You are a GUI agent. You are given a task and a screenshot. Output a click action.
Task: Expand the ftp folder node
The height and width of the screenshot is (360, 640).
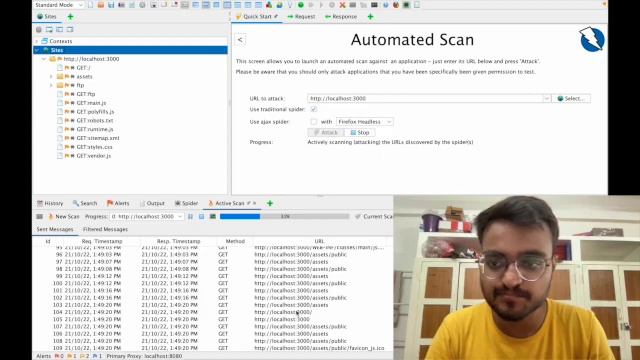[51, 85]
